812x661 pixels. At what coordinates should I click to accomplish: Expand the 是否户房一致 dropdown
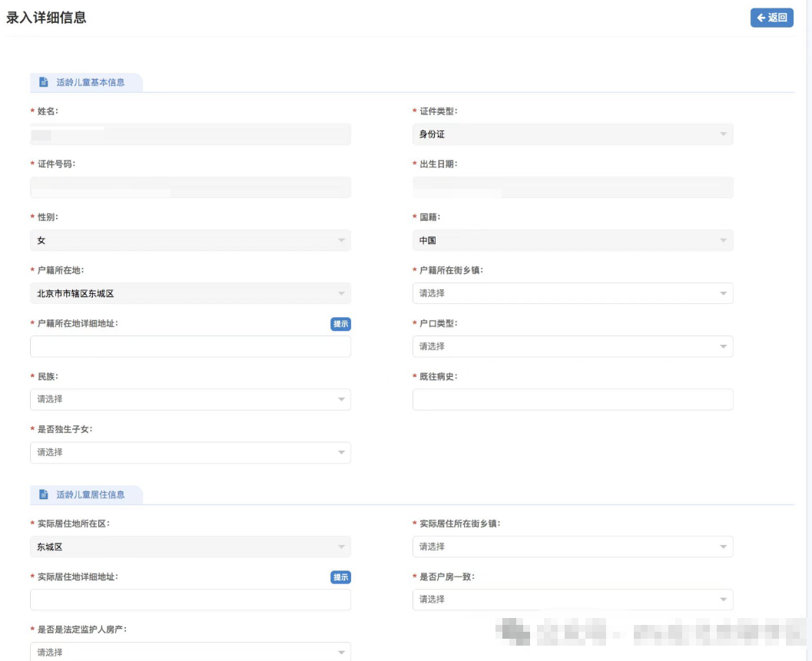pyautogui.click(x=572, y=600)
